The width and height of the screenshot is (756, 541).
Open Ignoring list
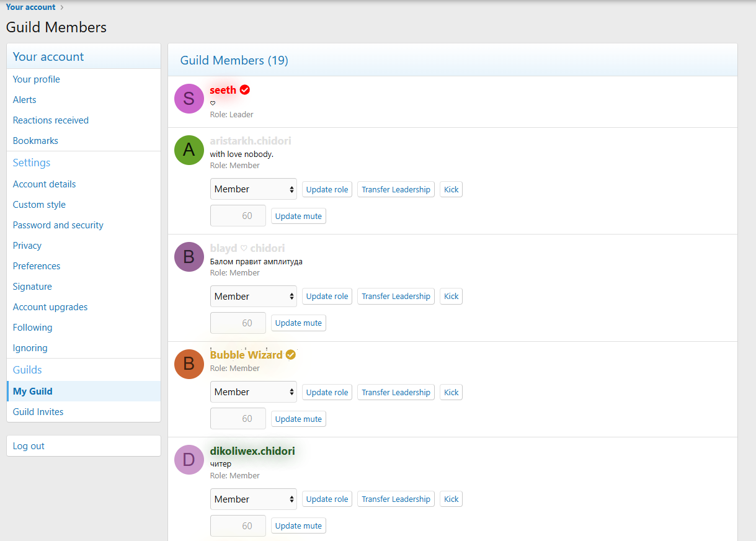[84, 348]
